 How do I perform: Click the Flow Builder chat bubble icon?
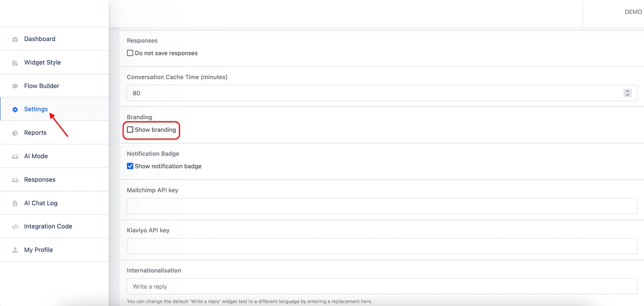[x=15, y=86]
